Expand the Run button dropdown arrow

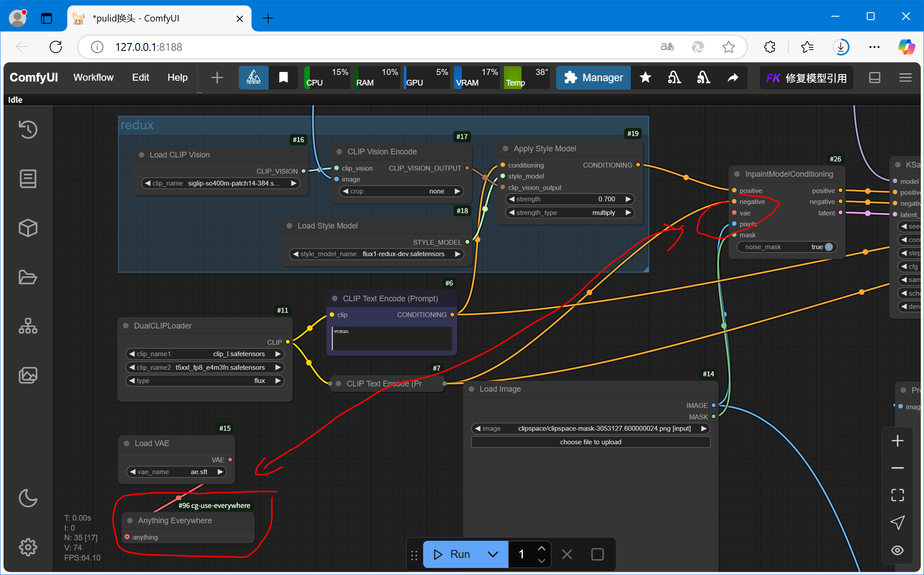tap(493, 554)
